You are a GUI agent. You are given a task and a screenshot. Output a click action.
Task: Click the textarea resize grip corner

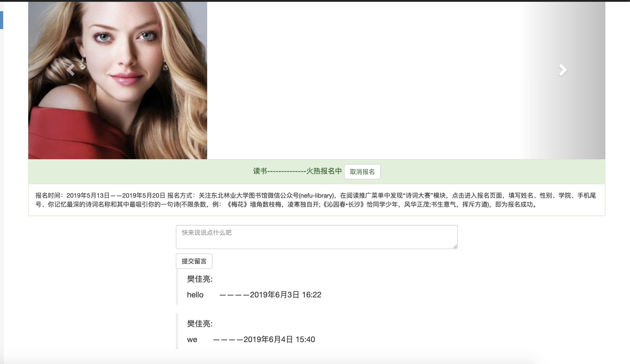455,247
